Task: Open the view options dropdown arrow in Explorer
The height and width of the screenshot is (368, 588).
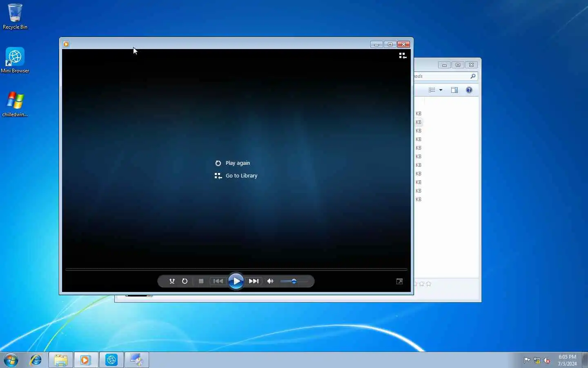Action: (441, 90)
